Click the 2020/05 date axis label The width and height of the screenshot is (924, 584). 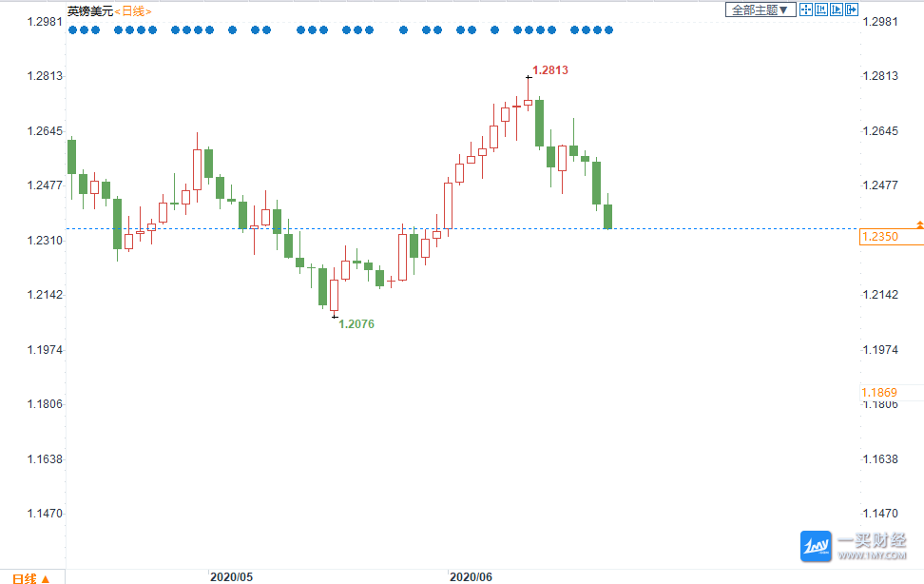231,577
